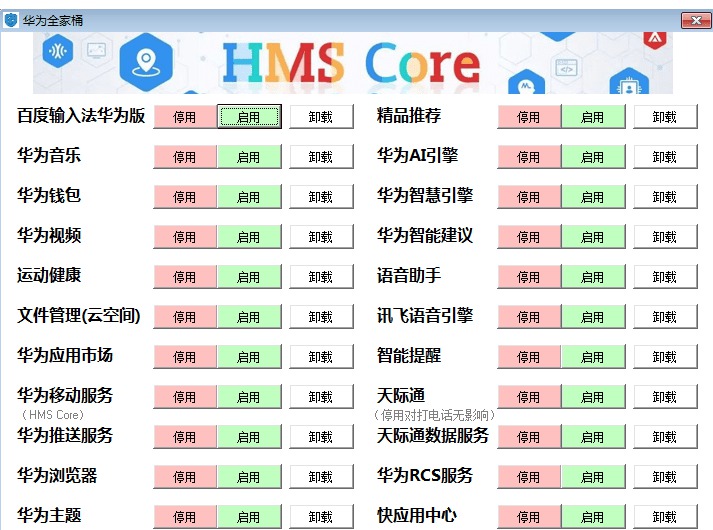The height and width of the screenshot is (530, 713).
Task: Disable 文件管理(云空间) with 停用
Action: [x=185, y=317]
